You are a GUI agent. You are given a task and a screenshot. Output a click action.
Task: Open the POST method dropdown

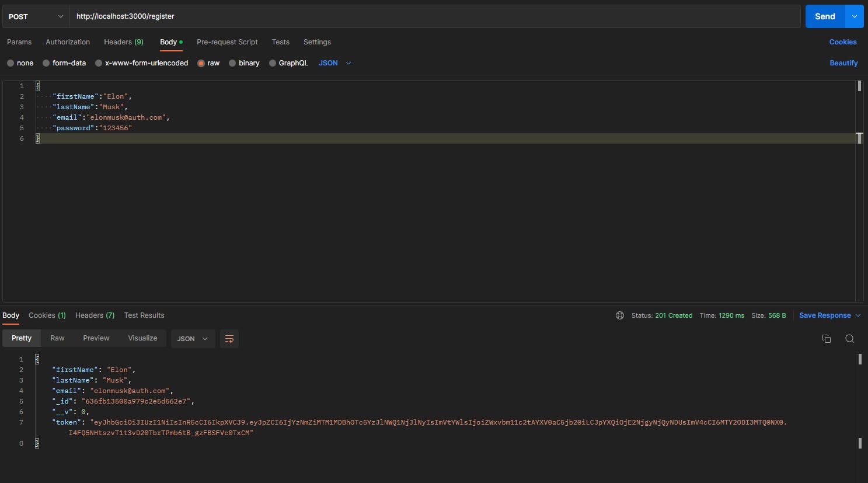click(x=36, y=16)
